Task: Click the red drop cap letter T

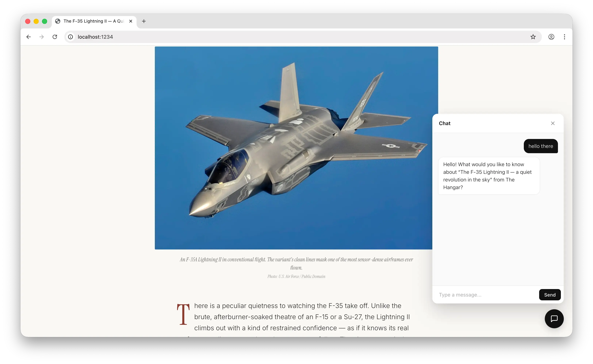Action: point(183,314)
